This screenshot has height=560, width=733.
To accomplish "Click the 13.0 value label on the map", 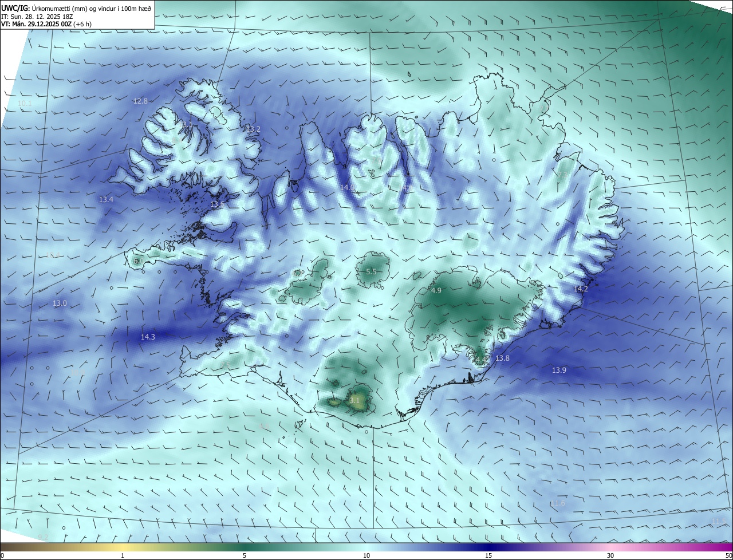I will (60, 303).
